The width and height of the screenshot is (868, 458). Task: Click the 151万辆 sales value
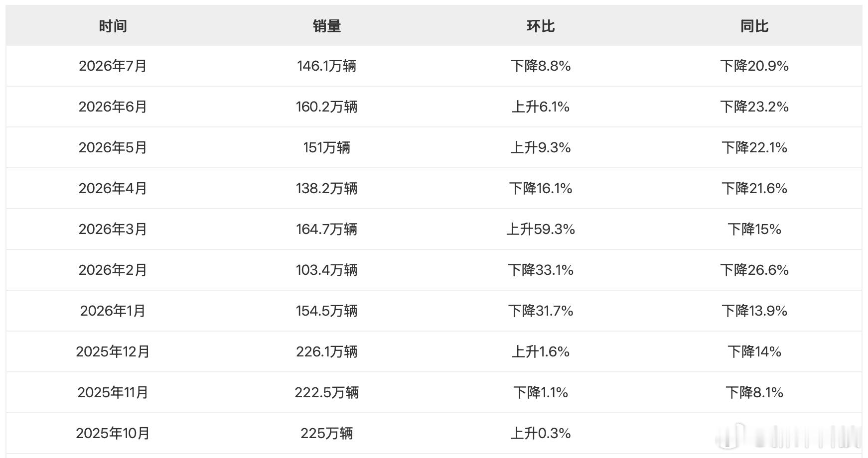click(x=326, y=147)
